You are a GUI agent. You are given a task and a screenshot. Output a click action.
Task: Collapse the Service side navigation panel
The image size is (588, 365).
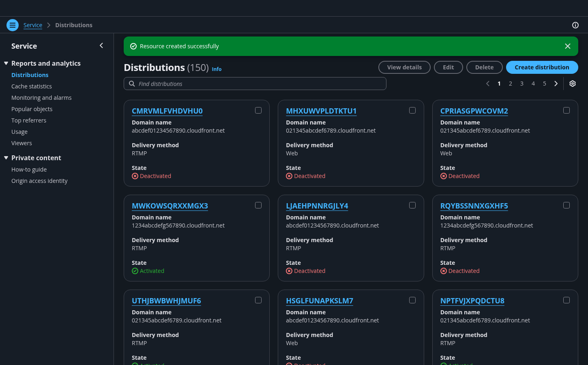pos(101,46)
